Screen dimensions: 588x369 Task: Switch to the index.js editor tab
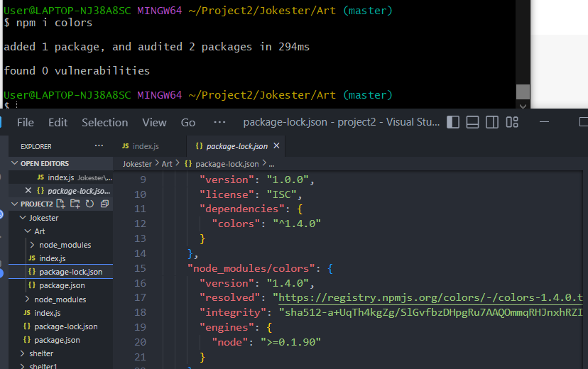coord(149,146)
